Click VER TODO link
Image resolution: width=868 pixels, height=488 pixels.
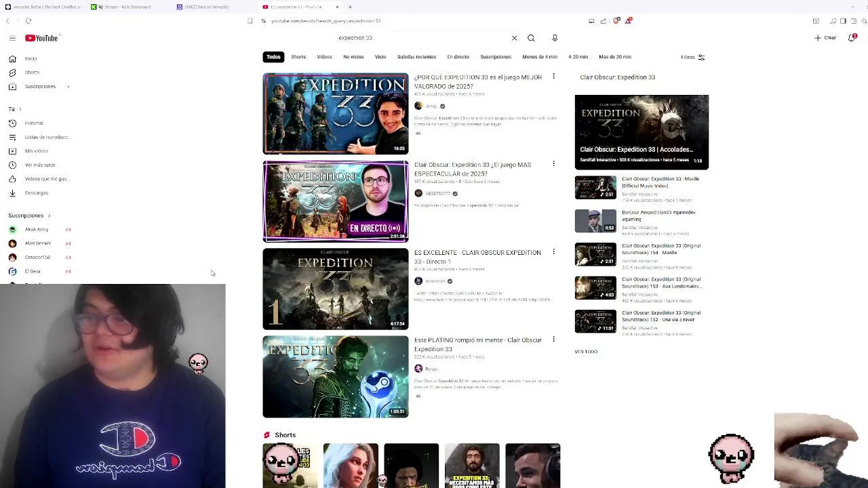tap(586, 352)
